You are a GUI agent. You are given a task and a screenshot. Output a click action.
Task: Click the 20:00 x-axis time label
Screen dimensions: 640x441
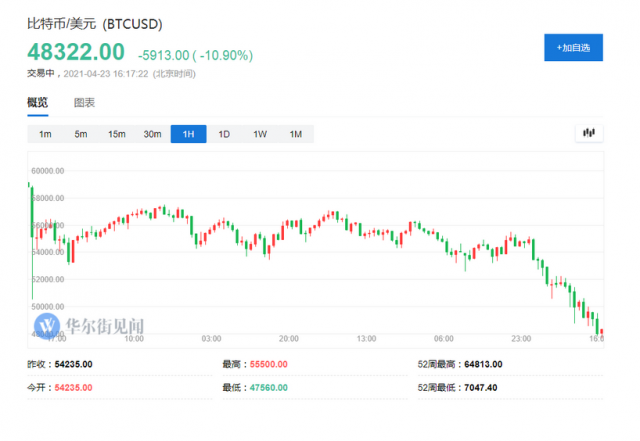click(x=289, y=339)
